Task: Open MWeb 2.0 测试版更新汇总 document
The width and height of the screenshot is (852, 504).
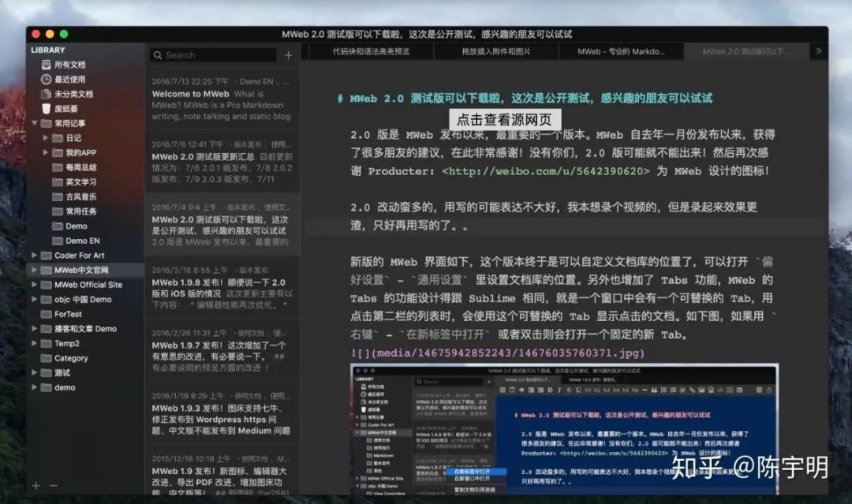Action: 222,162
